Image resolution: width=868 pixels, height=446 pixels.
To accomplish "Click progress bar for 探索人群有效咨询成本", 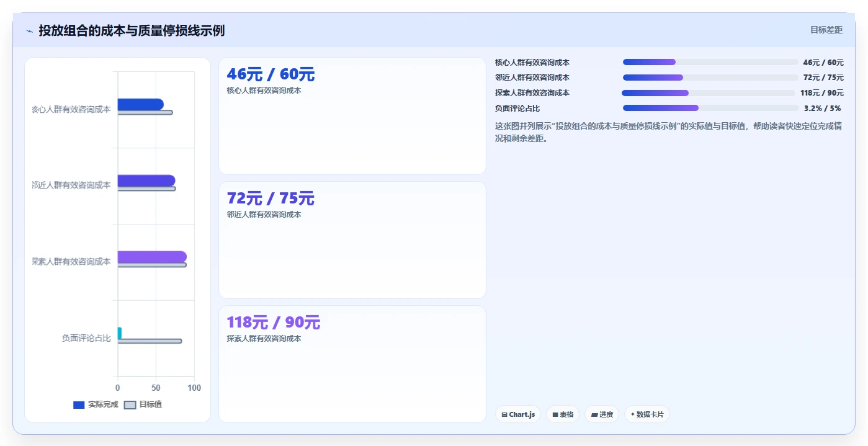I will (709, 93).
